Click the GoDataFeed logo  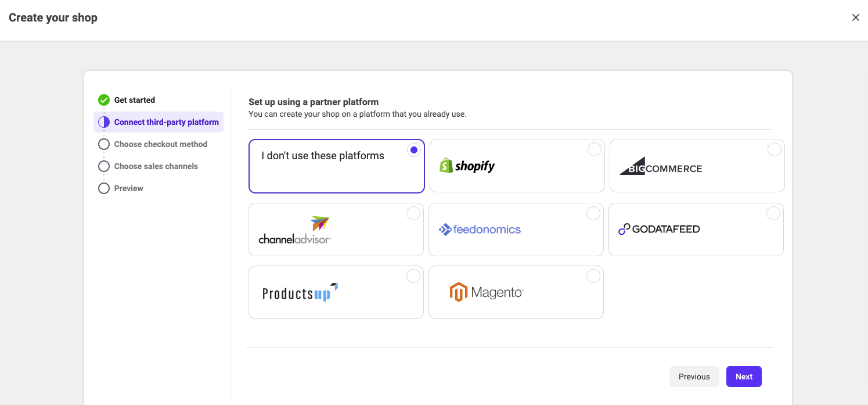659,230
